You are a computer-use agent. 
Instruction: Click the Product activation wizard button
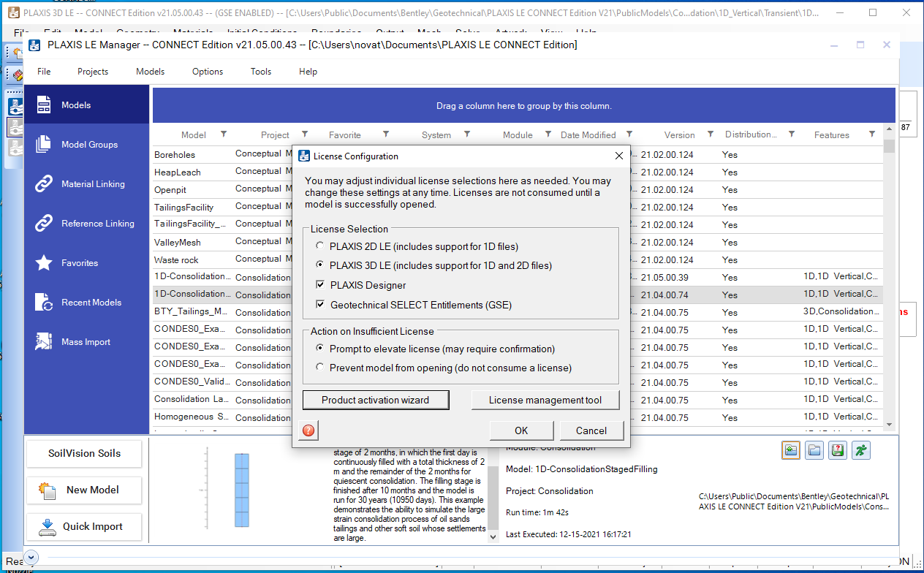tap(376, 400)
